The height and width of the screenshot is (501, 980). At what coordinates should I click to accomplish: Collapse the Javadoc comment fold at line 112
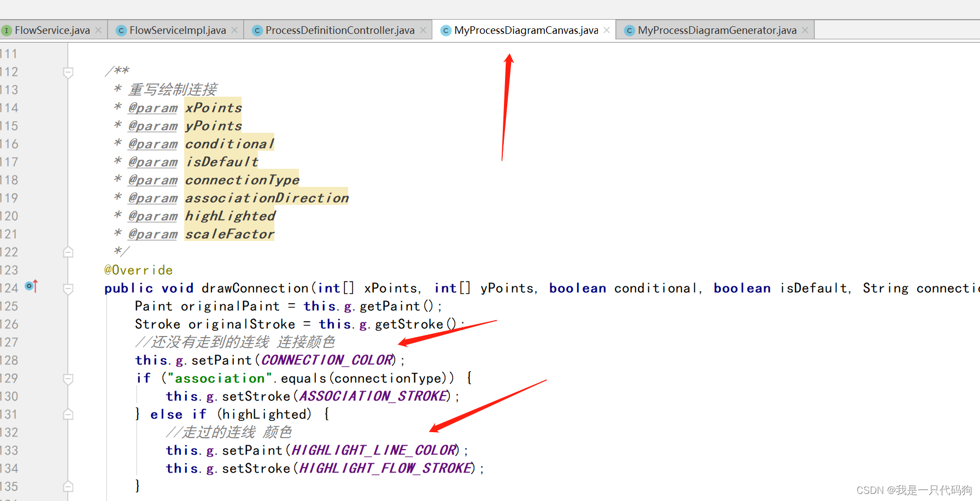tap(68, 72)
